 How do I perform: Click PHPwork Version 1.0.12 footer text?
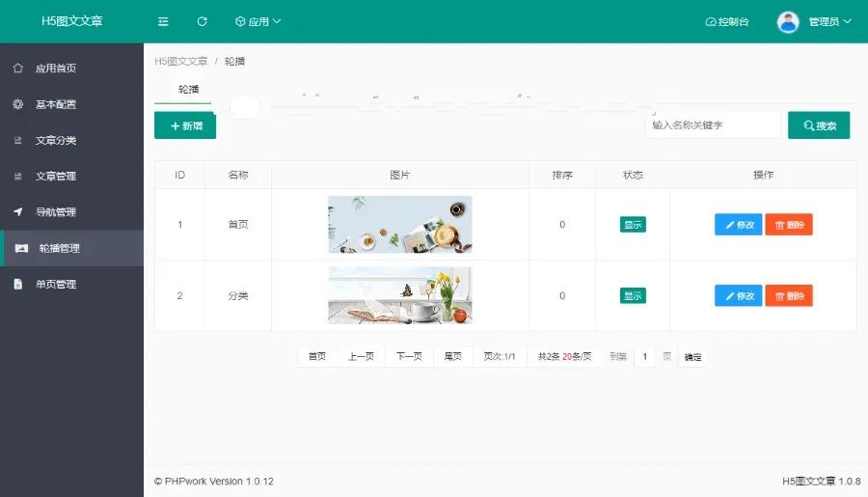pyautogui.click(x=214, y=481)
